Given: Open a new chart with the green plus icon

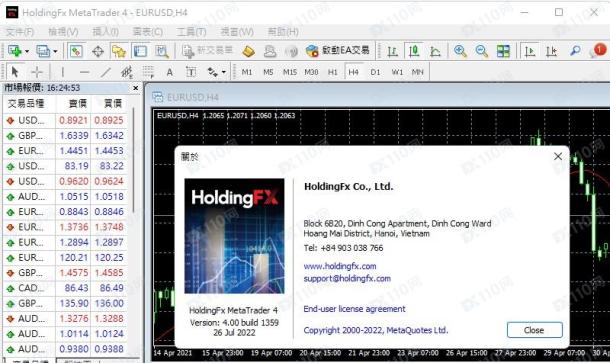Looking at the screenshot, I should (x=15, y=51).
